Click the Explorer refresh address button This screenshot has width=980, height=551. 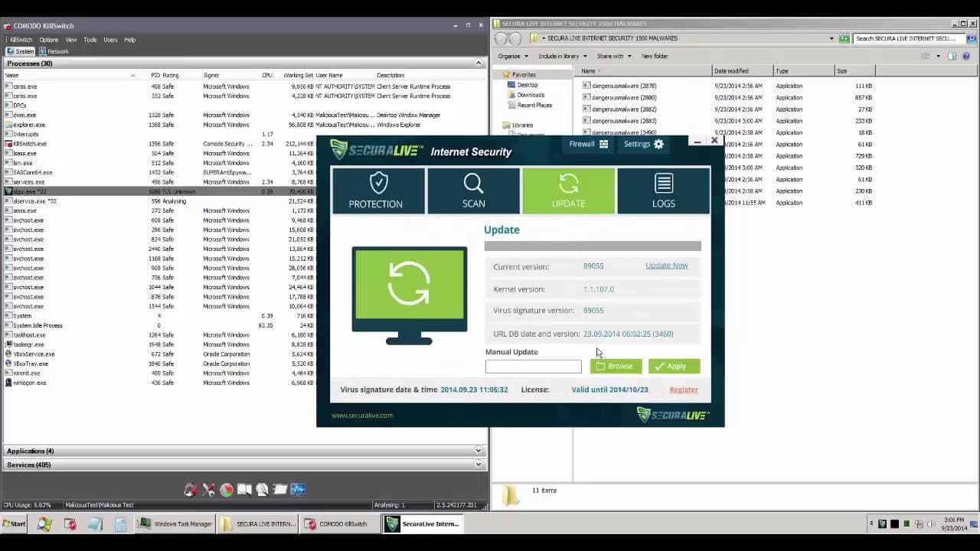point(844,38)
